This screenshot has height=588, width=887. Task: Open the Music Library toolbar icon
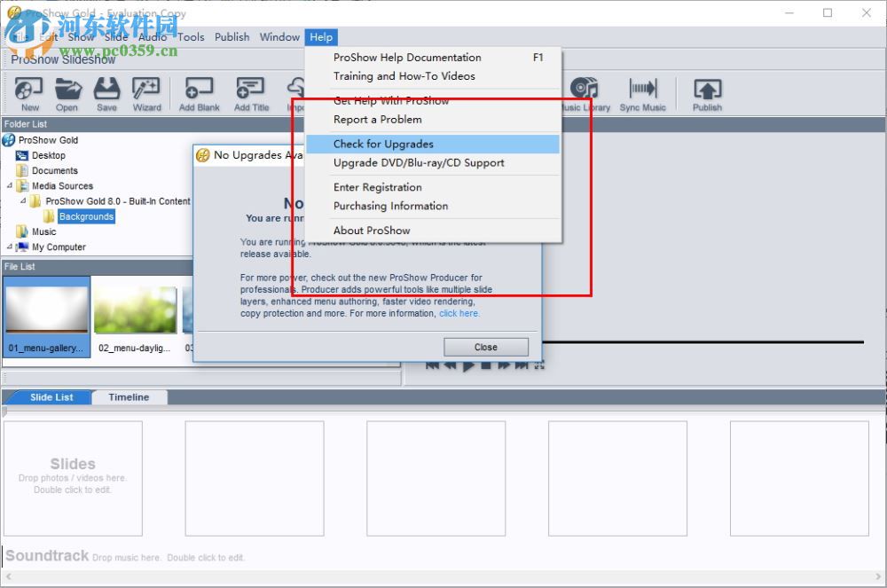click(585, 94)
